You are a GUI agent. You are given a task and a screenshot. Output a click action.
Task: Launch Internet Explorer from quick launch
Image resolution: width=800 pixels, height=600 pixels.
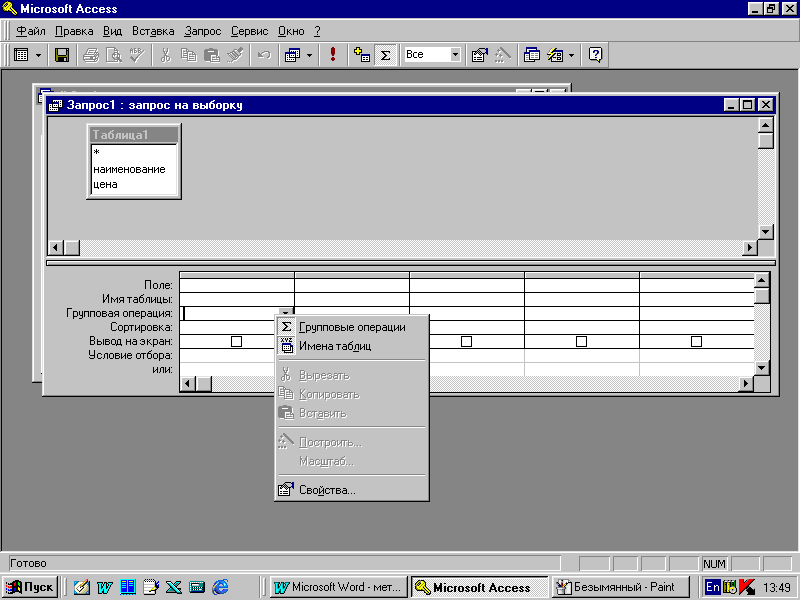click(220, 587)
